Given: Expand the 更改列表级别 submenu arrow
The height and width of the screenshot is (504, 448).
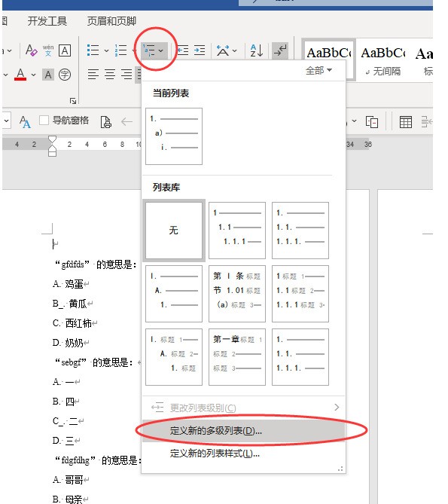Looking at the screenshot, I should coord(337,408).
